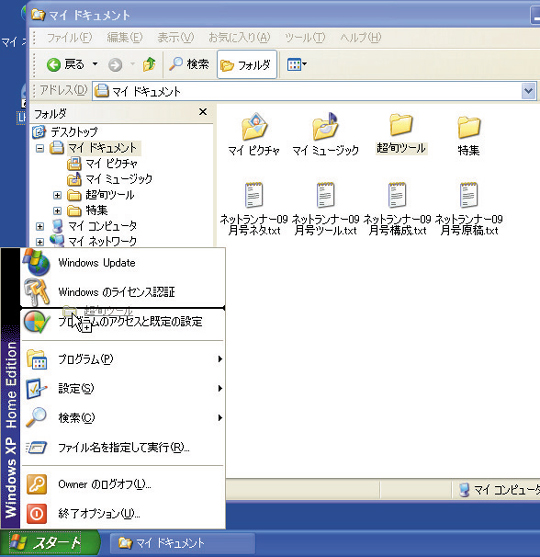Select the マイ ピクチャ folder icon
The image size is (540, 557).
click(x=254, y=127)
